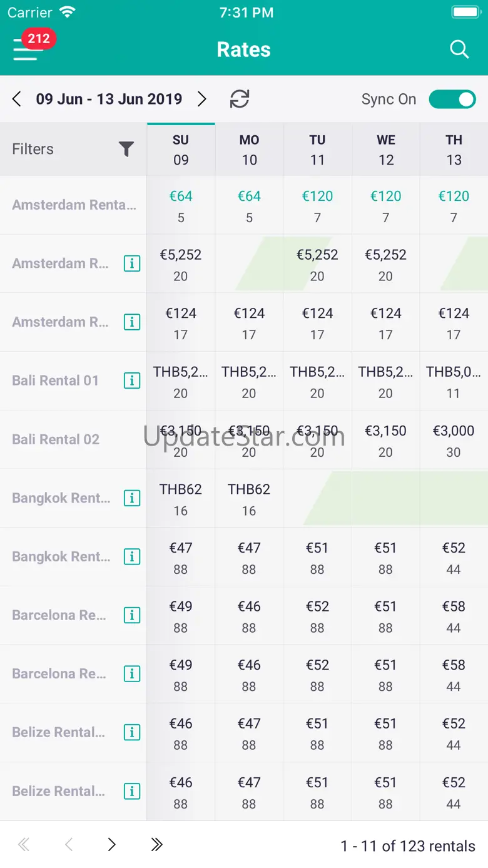Select the TH 13 day column header
Viewport: 488px width, 868px height.
pyautogui.click(x=454, y=150)
